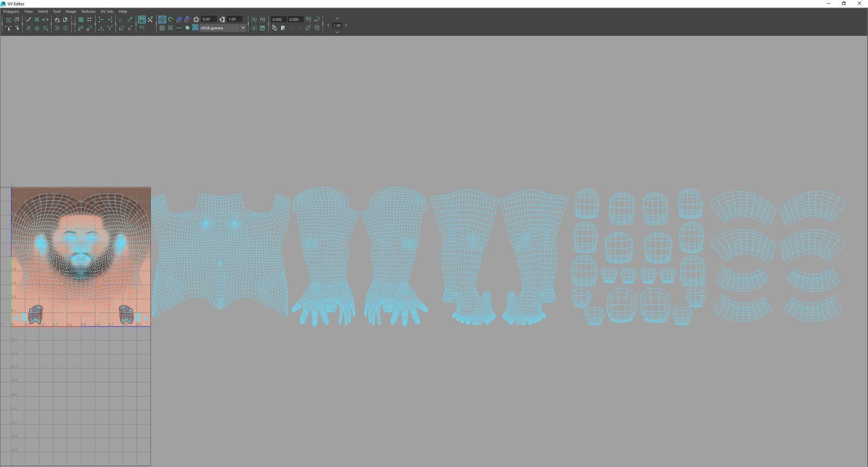Activate the cut UV edges knife icon
This screenshot has height=467, width=868.
point(28,20)
